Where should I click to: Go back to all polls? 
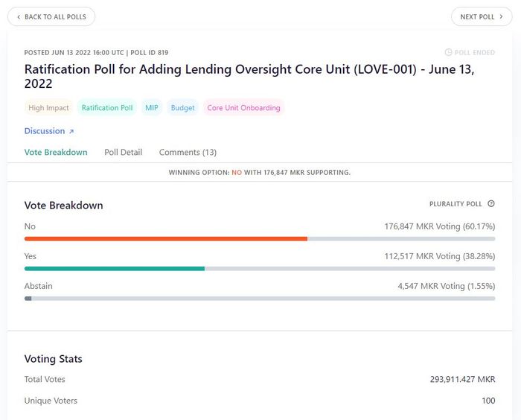pos(51,16)
